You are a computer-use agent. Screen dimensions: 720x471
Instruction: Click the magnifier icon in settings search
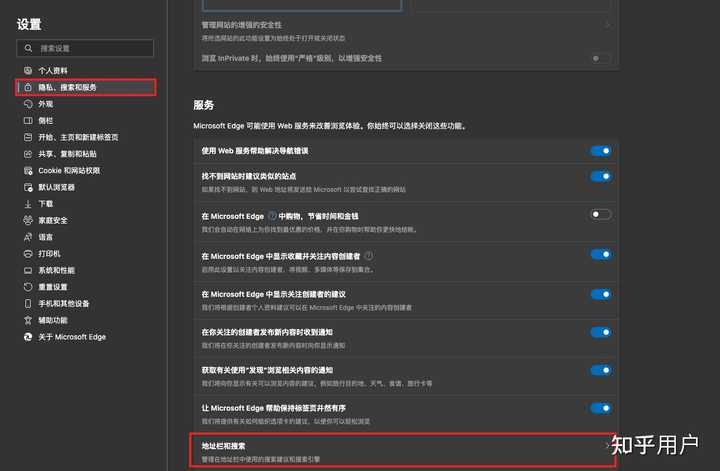tap(28, 48)
